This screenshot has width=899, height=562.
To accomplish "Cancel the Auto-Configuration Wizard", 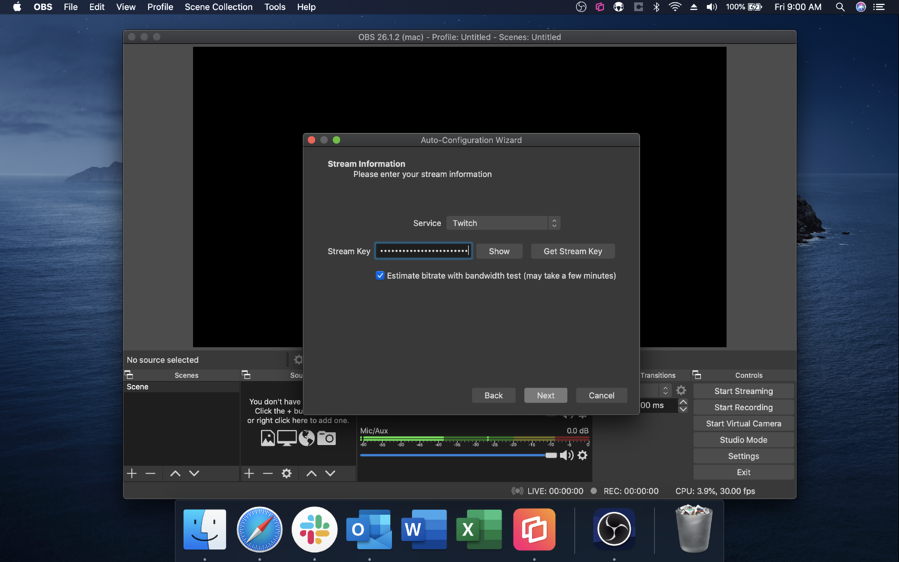I will (x=601, y=395).
